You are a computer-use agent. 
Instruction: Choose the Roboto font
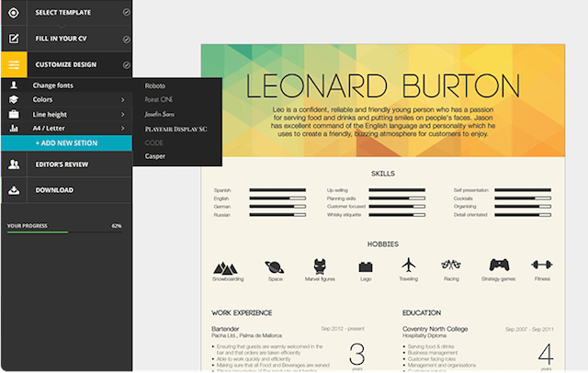(x=155, y=85)
